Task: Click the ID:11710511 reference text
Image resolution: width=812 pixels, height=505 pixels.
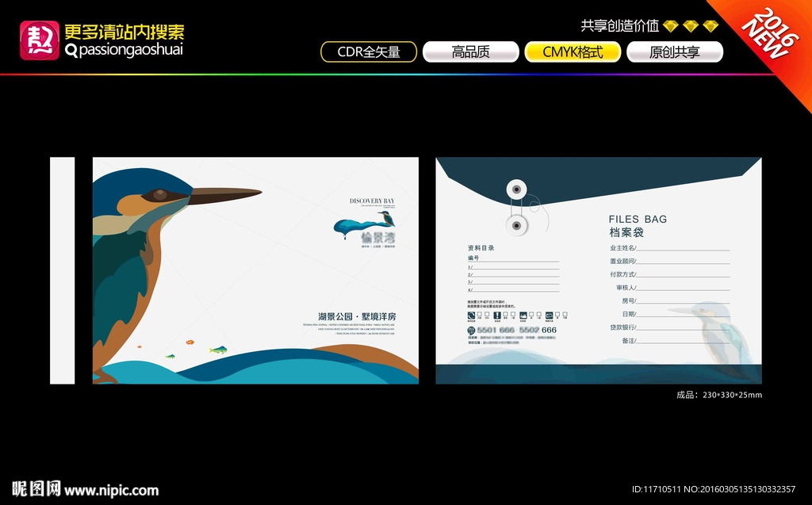Action: [656, 489]
